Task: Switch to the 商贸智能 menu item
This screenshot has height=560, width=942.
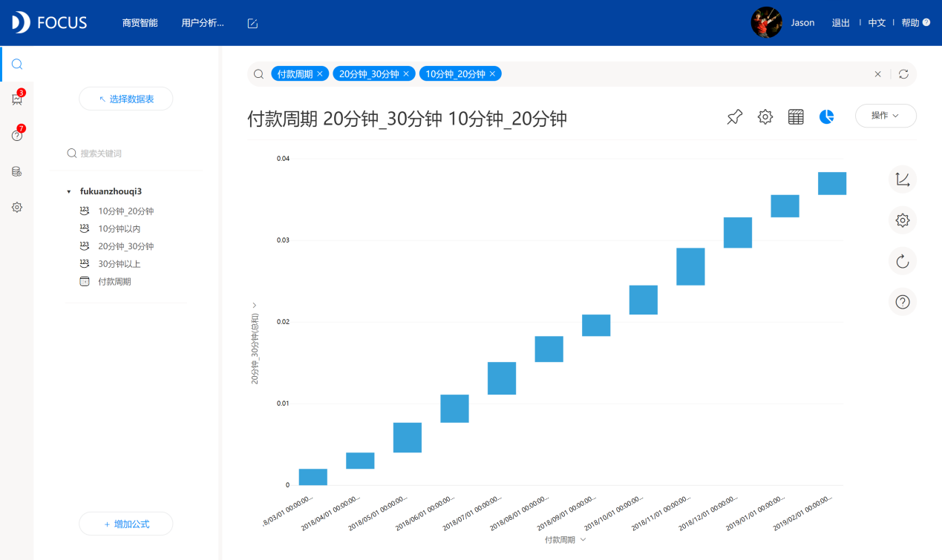Action: (x=139, y=23)
